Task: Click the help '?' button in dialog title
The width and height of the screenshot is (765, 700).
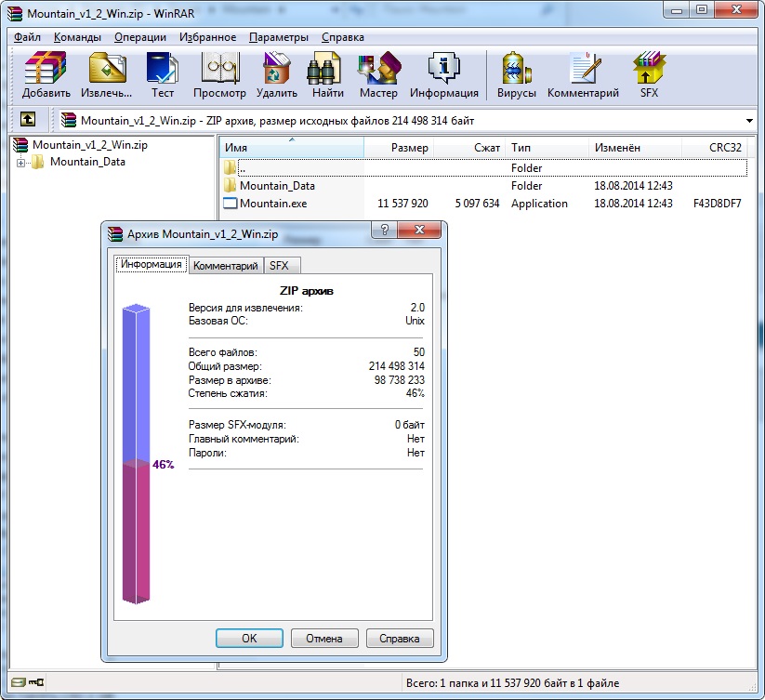Action: [x=385, y=230]
